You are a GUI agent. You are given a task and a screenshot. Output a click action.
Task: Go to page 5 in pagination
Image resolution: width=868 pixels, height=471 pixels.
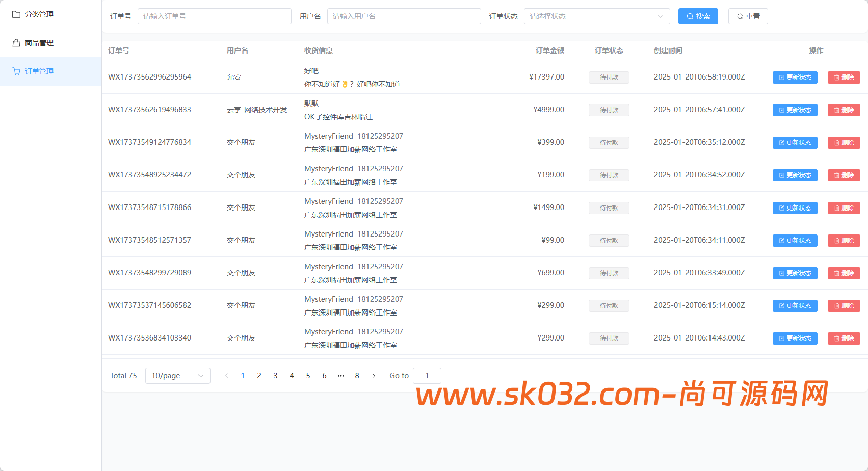[x=308, y=375]
